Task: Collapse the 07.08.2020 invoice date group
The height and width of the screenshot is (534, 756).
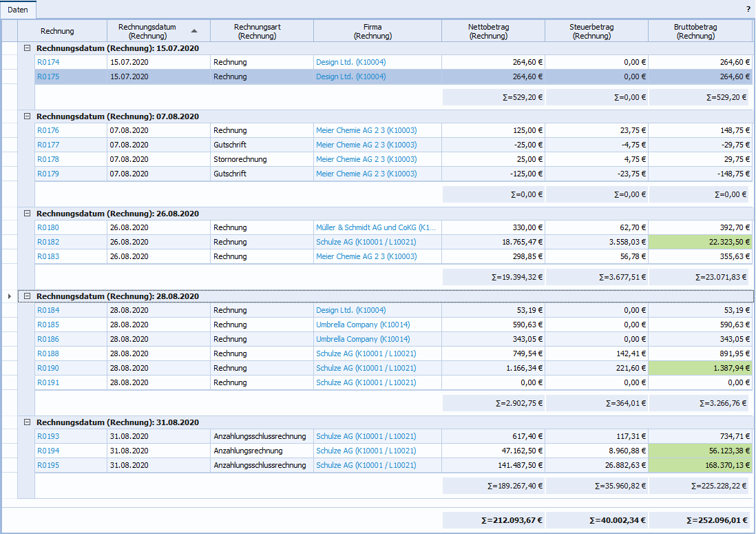Action: click(x=28, y=116)
